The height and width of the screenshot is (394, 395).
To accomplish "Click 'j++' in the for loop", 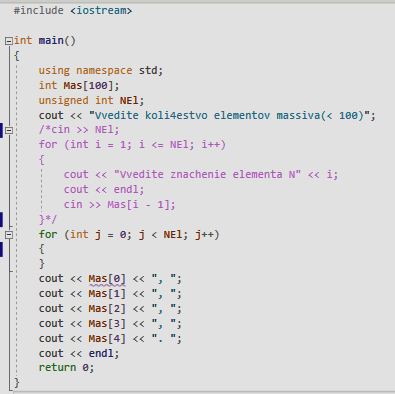I will pos(204,235).
